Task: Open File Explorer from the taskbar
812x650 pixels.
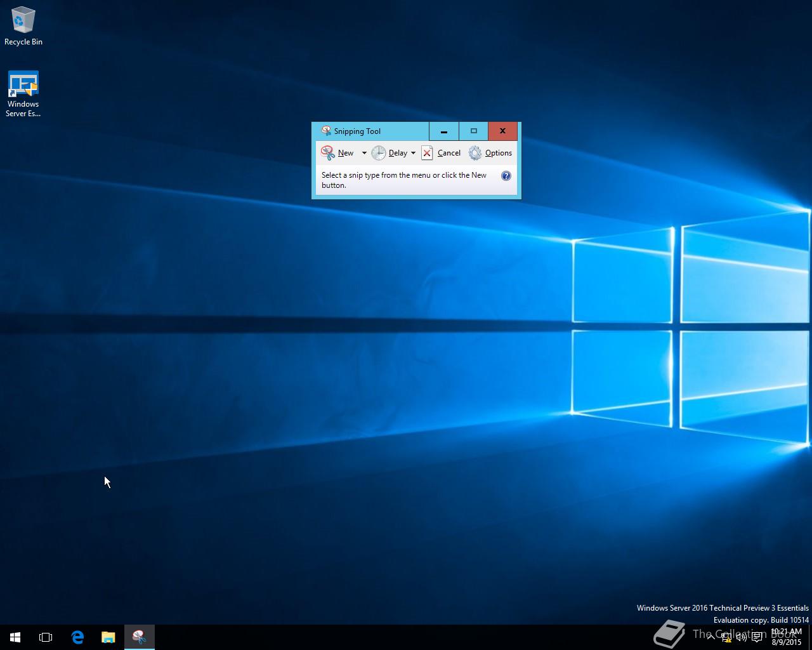Action: pyautogui.click(x=108, y=637)
